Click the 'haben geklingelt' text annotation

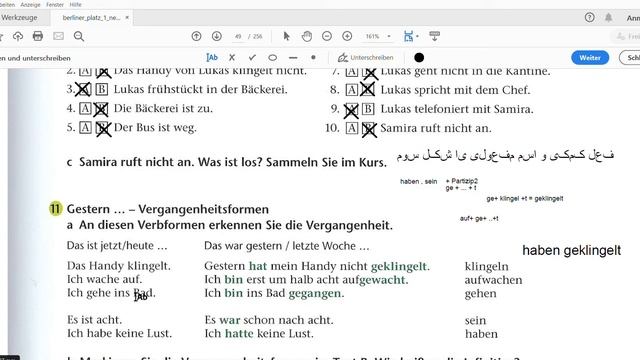tap(571, 250)
